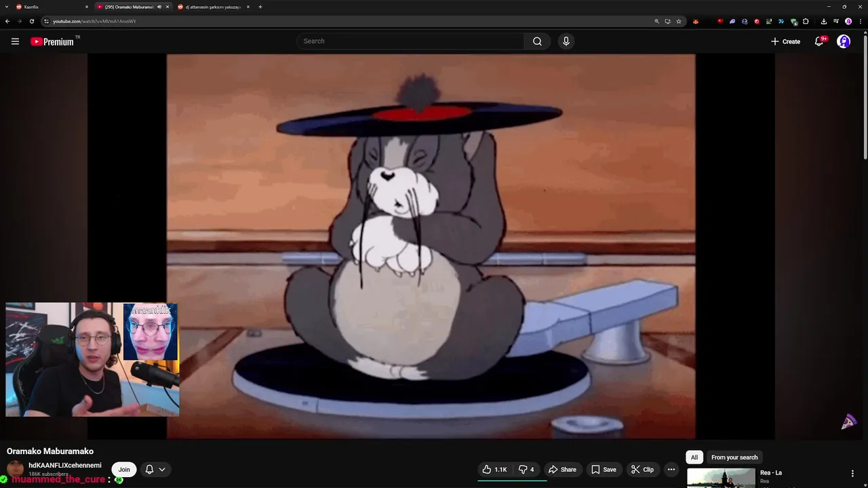Join the channel membership
The width and height of the screenshot is (868, 488).
124,469
